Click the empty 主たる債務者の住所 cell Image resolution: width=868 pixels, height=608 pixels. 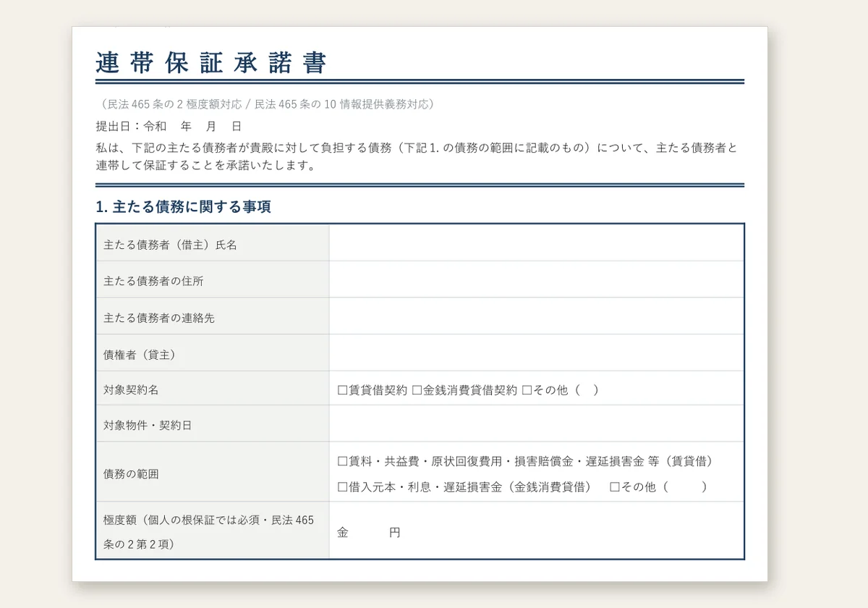click(x=536, y=279)
